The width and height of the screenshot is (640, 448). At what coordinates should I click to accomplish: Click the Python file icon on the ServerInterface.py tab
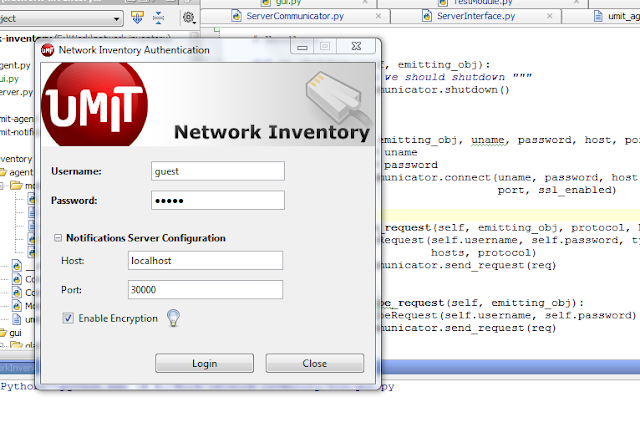427,16
